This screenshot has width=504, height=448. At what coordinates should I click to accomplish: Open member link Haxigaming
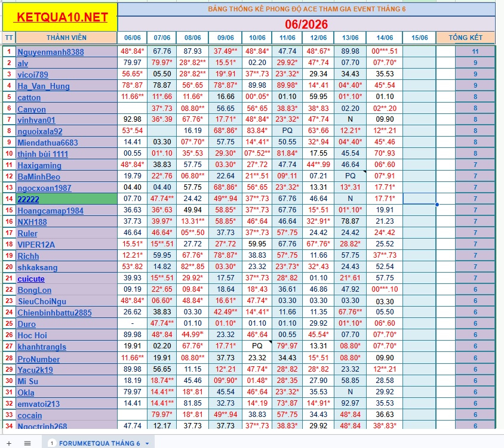coord(39,165)
